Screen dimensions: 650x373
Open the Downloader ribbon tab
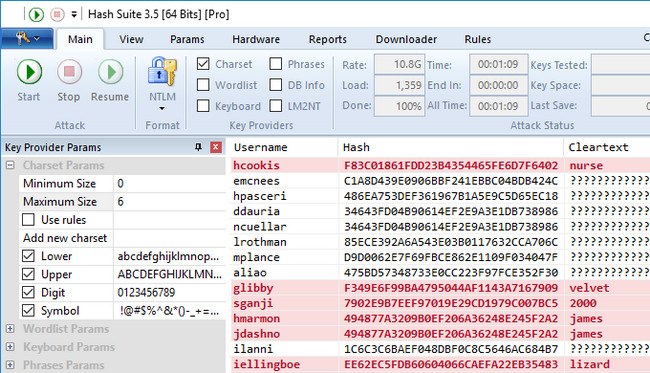pyautogui.click(x=406, y=39)
